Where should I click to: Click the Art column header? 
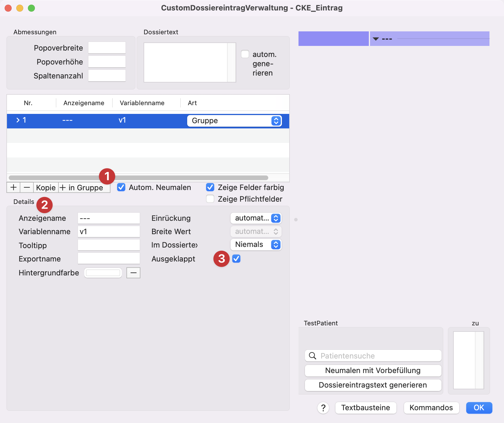192,103
